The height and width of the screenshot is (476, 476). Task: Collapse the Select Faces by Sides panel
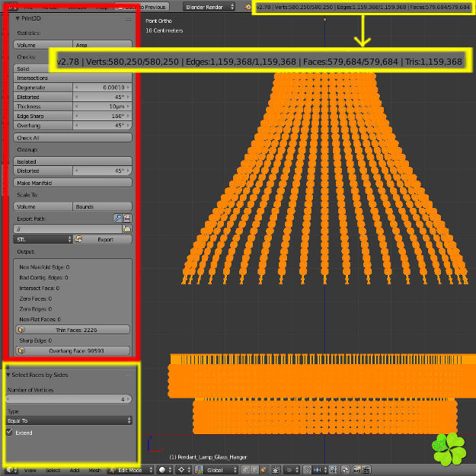click(x=8, y=375)
